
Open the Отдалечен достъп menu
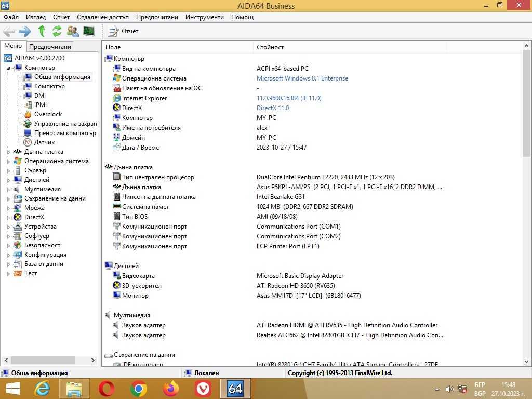click(x=103, y=17)
